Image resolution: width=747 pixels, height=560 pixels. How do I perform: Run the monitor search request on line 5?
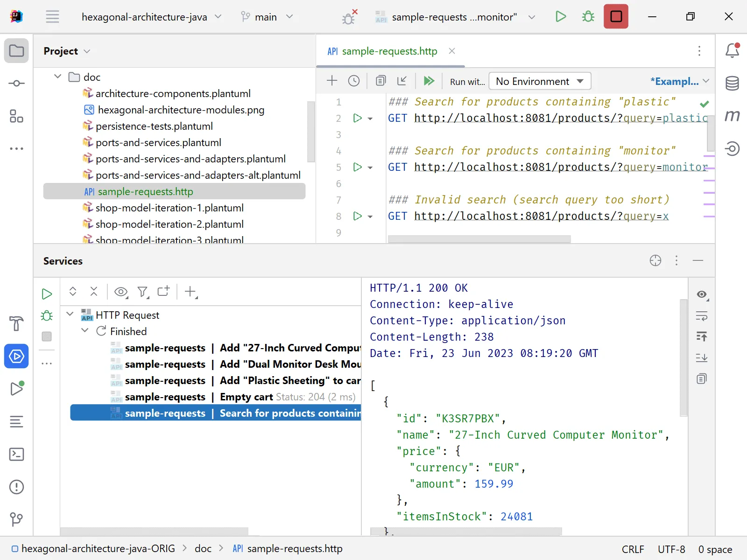358,167
